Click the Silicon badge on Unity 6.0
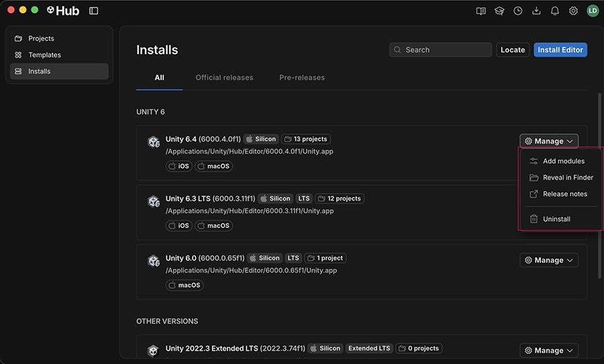 (x=264, y=258)
